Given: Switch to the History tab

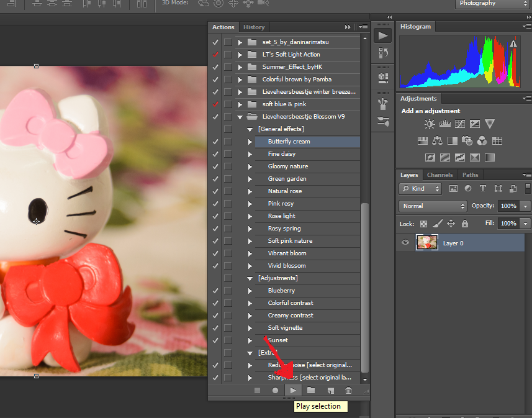Looking at the screenshot, I should [x=254, y=27].
